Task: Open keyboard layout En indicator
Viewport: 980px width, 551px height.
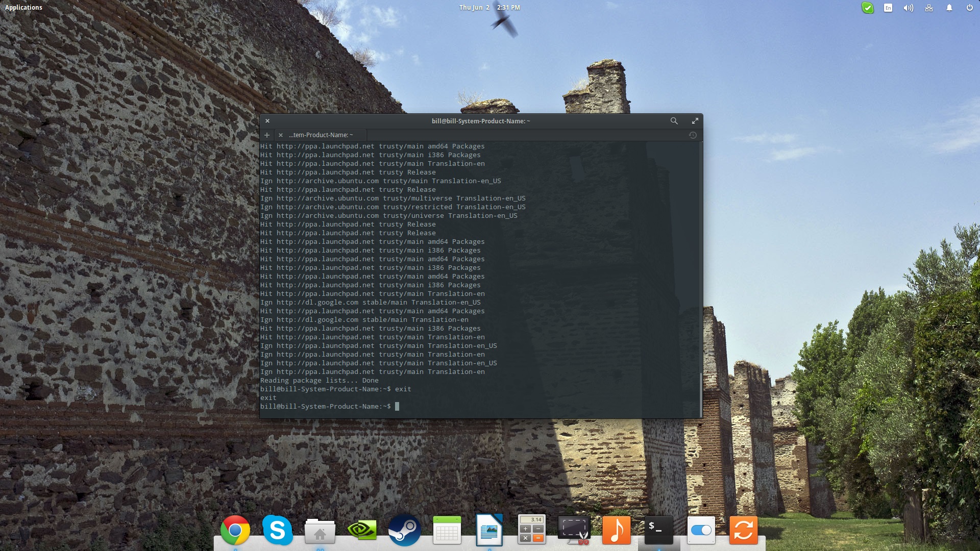Action: pyautogui.click(x=888, y=8)
